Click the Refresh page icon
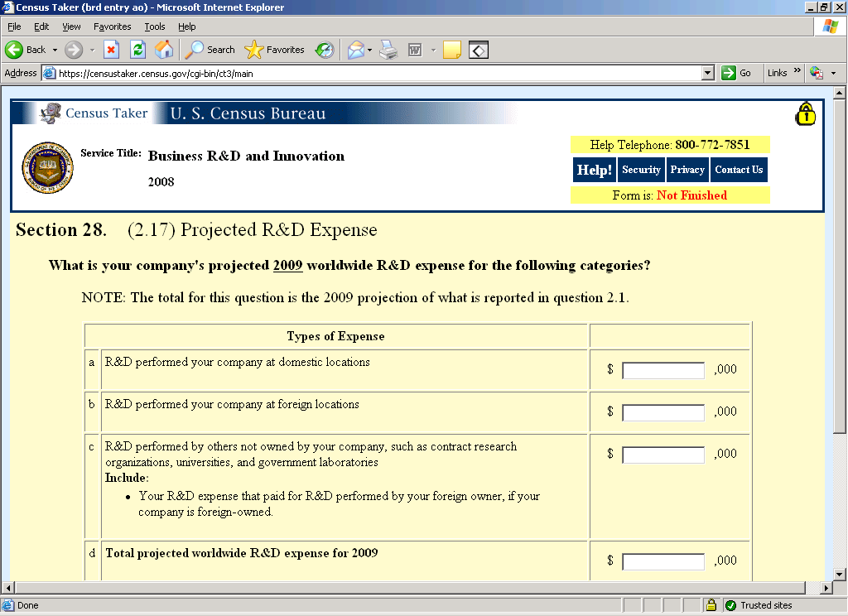Screen dimensions: 848x616 point(137,50)
